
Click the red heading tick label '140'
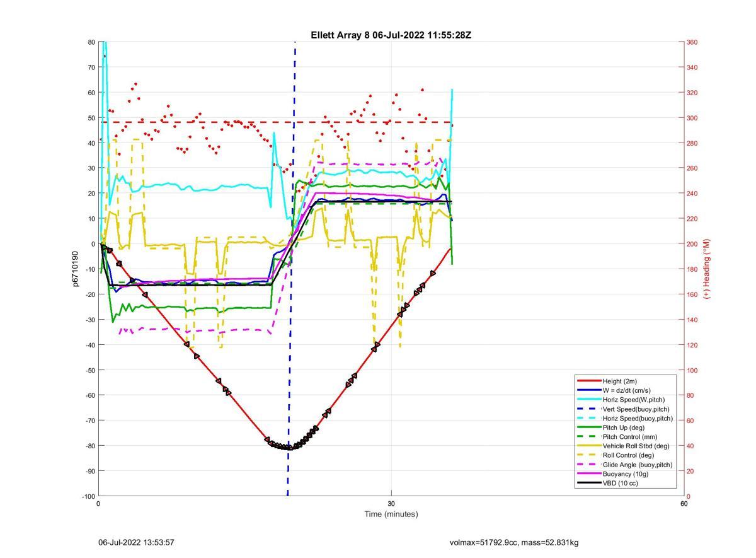(692, 320)
